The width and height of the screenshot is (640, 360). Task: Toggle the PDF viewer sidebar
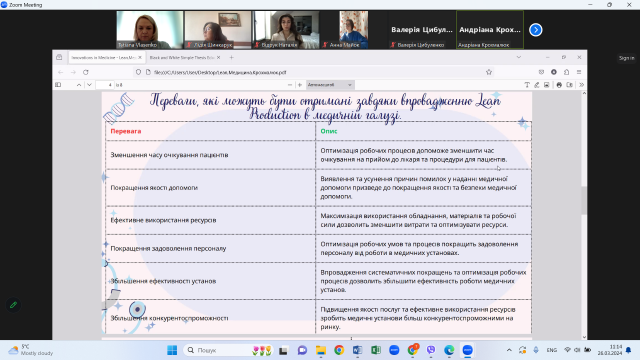(x=58, y=85)
